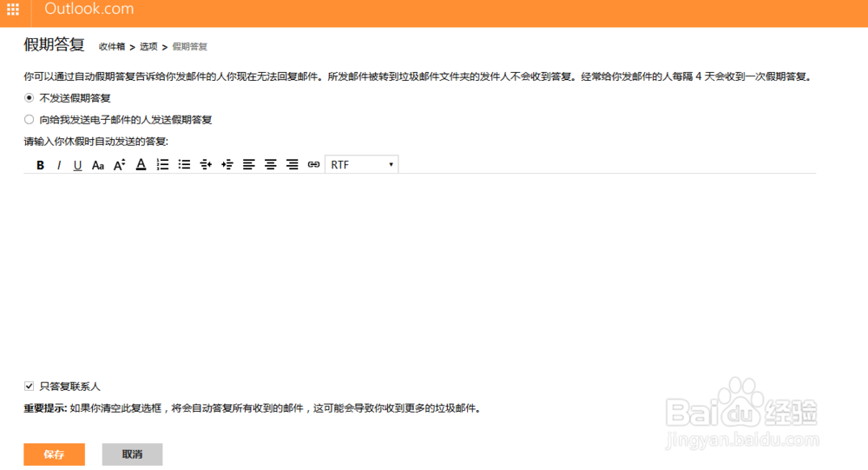Click the Outlook.com logo text
868x470 pixels.
pyautogui.click(x=89, y=9)
